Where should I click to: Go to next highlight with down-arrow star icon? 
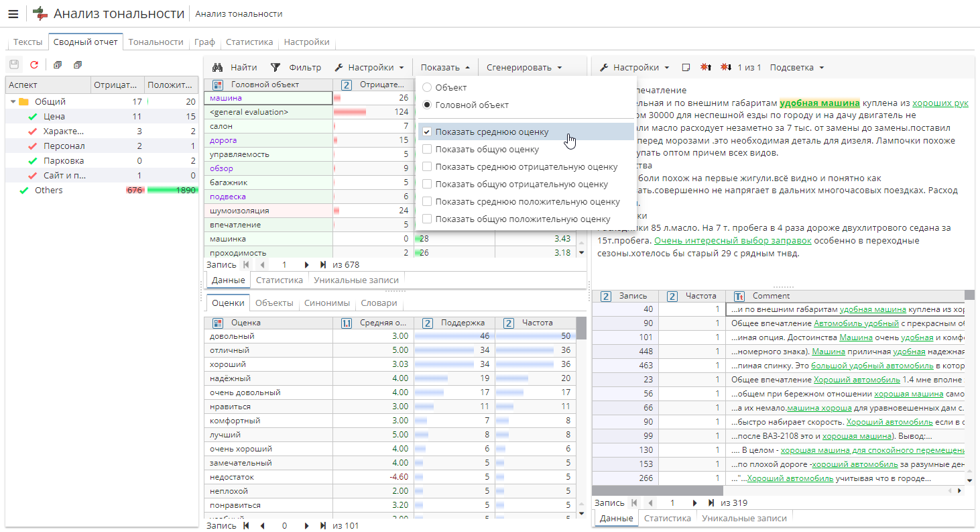[x=726, y=67]
